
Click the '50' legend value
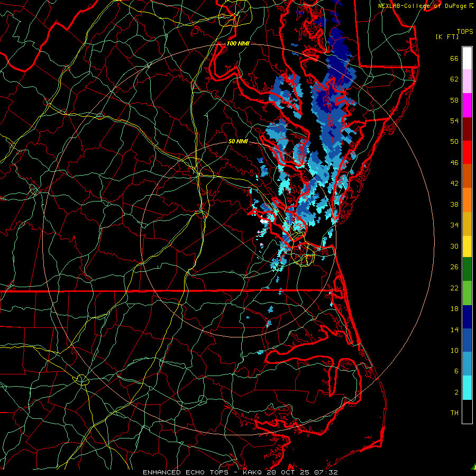click(x=454, y=142)
